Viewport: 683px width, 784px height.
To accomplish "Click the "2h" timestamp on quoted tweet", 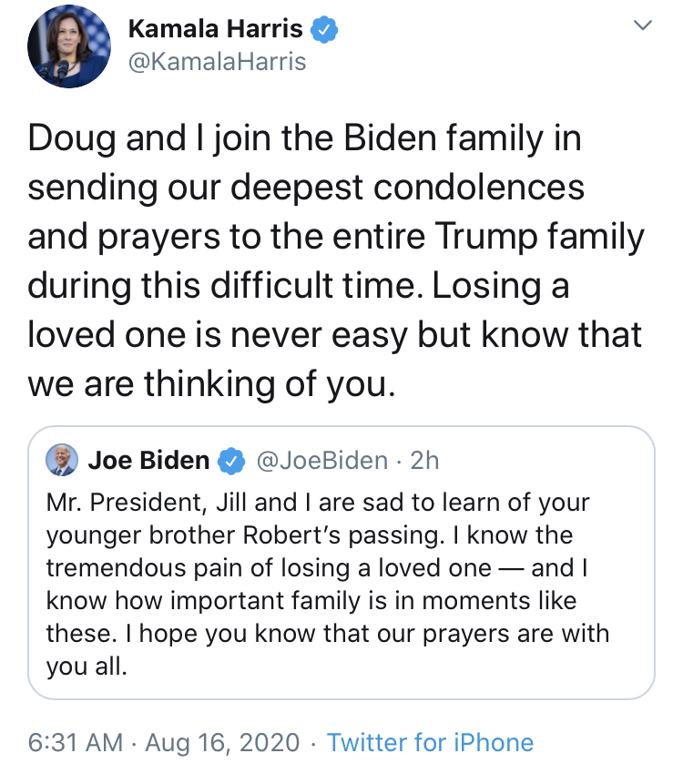I will [x=424, y=461].
